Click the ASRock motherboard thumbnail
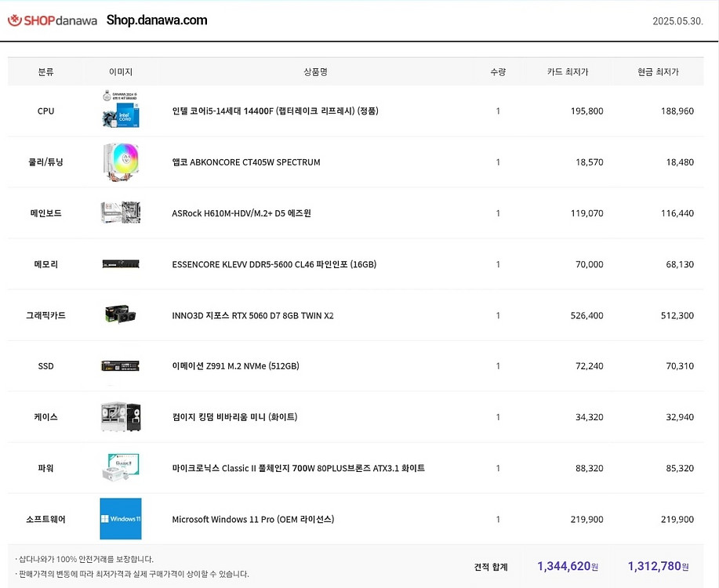The width and height of the screenshot is (719, 588). point(121,212)
